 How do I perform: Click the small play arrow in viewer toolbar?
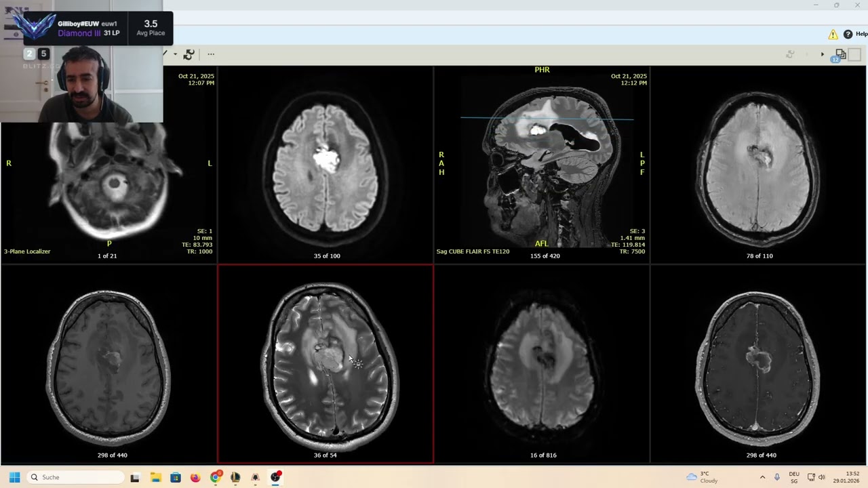coord(823,54)
